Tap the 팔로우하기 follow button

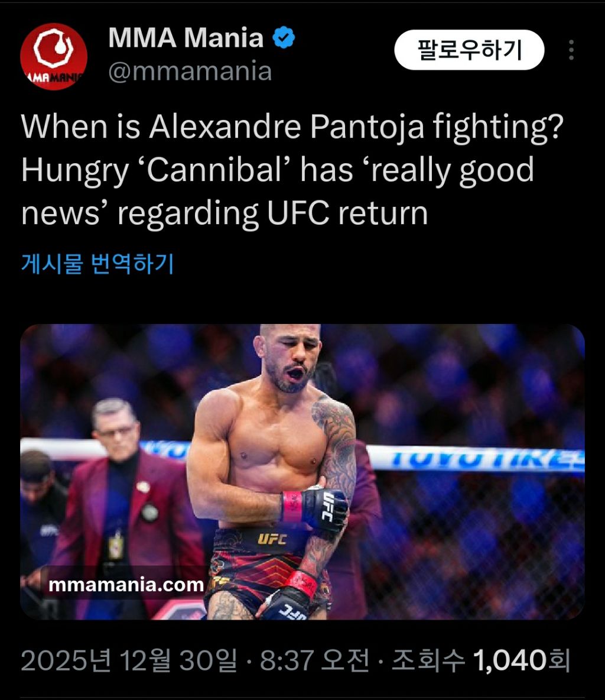click(469, 50)
